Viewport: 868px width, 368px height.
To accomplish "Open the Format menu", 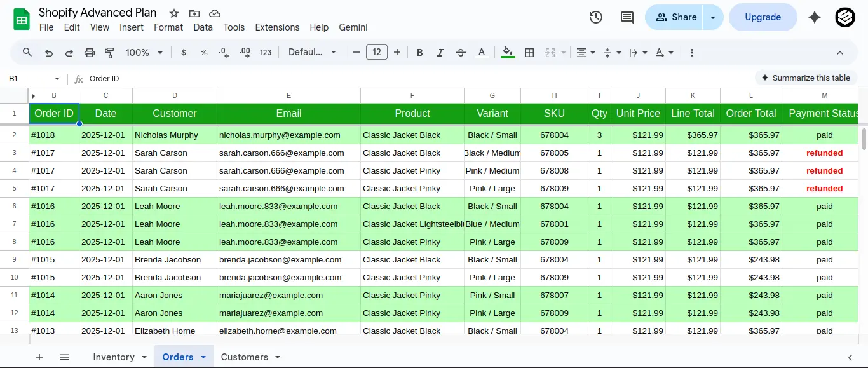I will pyautogui.click(x=168, y=27).
